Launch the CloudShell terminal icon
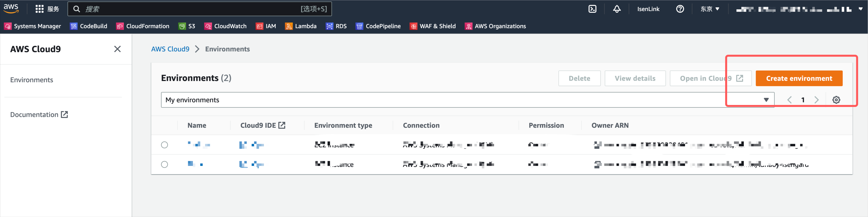The width and height of the screenshot is (868, 217). tap(592, 9)
